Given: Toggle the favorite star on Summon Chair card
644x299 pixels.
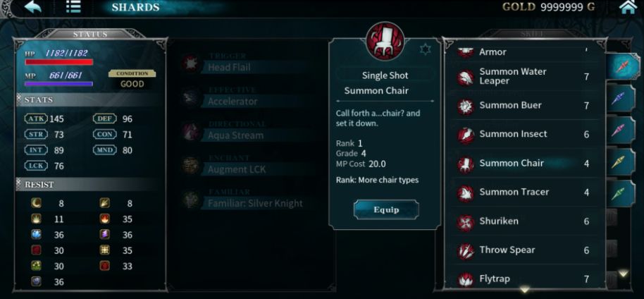Looking at the screenshot, I should point(426,49).
